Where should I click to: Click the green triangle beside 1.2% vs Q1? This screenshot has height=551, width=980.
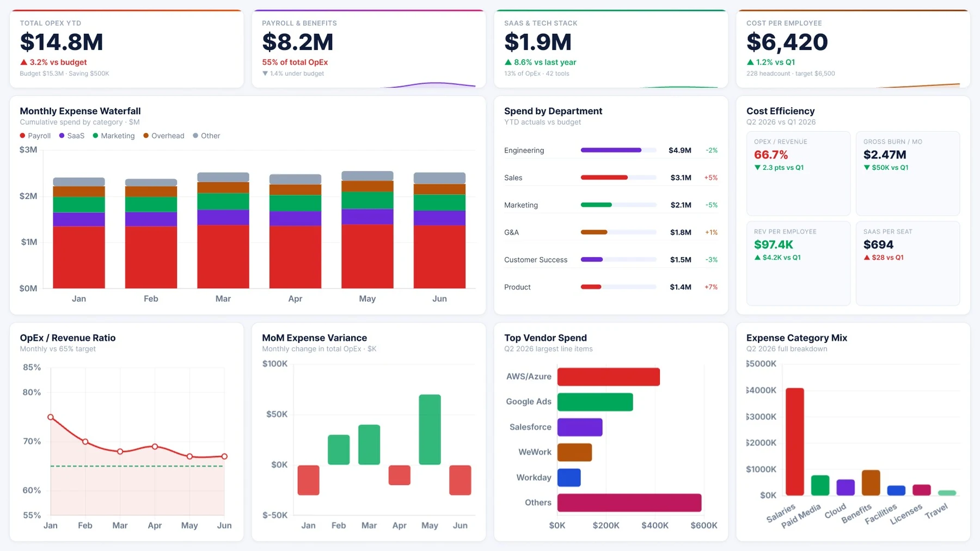coord(750,62)
